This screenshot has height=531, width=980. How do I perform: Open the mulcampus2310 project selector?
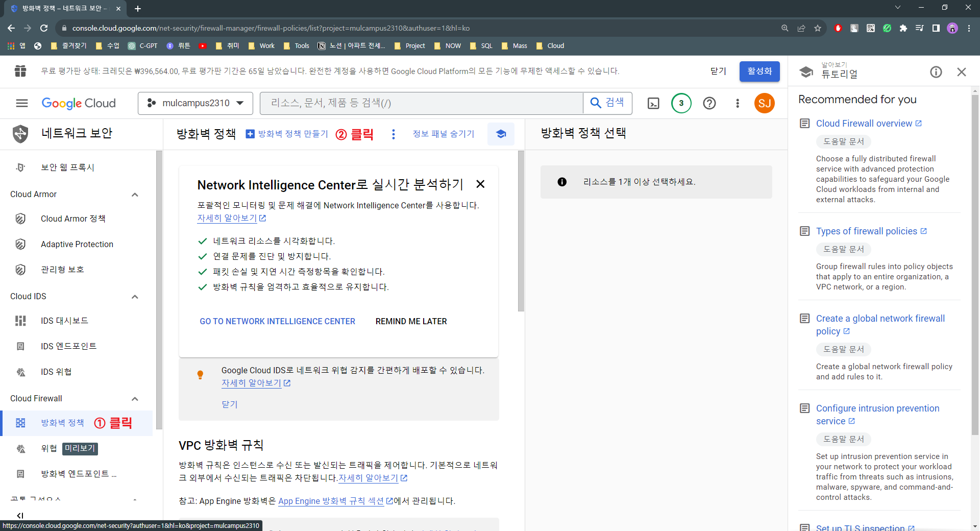pyautogui.click(x=195, y=103)
